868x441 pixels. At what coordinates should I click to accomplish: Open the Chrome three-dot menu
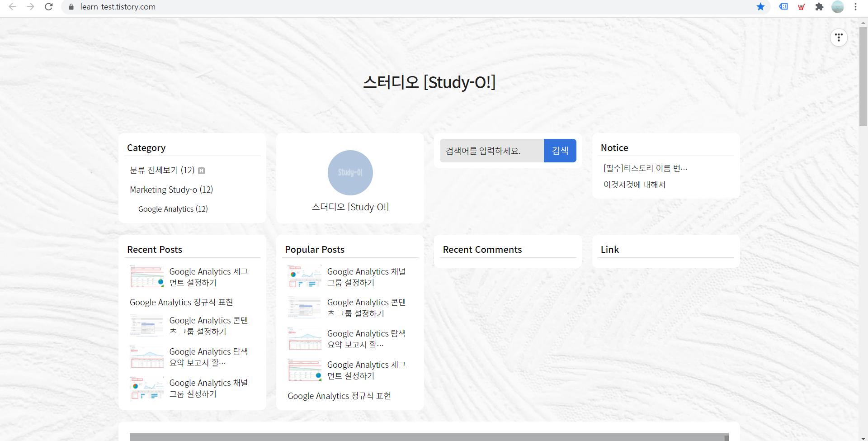click(855, 7)
